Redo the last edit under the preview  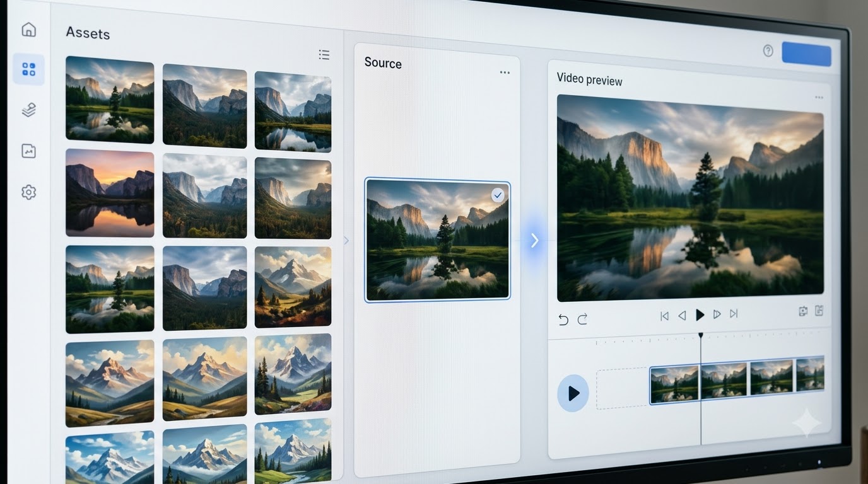pos(582,319)
